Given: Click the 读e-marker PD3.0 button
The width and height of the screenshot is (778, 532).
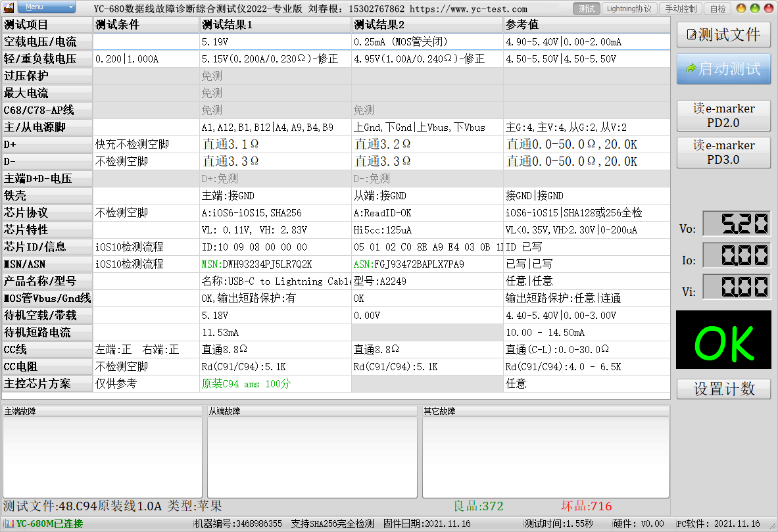Looking at the screenshot, I should [723, 152].
